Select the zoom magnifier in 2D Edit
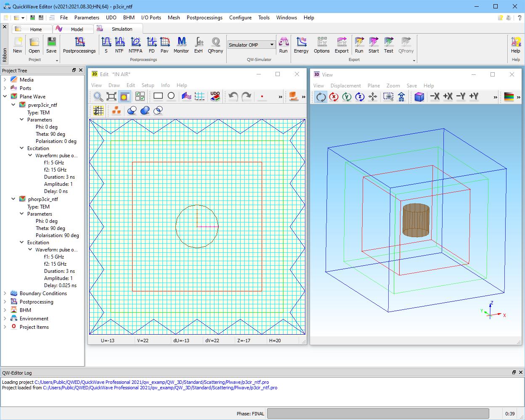This screenshot has height=420, width=525. [x=98, y=96]
